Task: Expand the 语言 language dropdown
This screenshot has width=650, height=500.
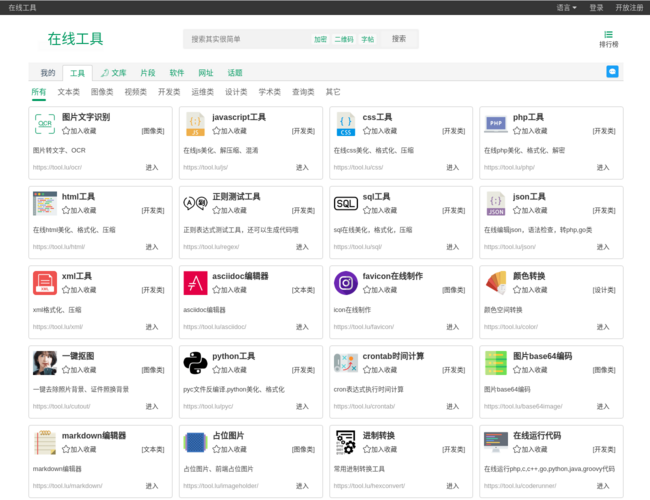Action: 566,7
